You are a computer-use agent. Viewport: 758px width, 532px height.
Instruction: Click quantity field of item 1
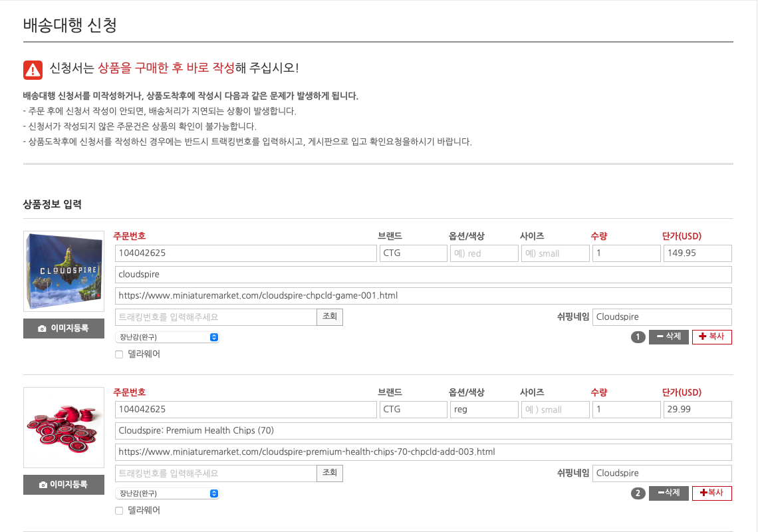[626, 253]
